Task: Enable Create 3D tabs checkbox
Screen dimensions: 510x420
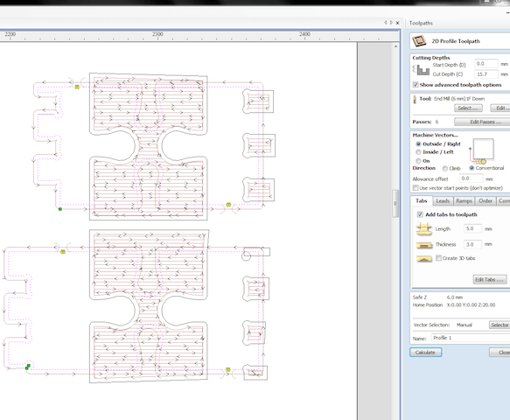Action: tap(438, 258)
